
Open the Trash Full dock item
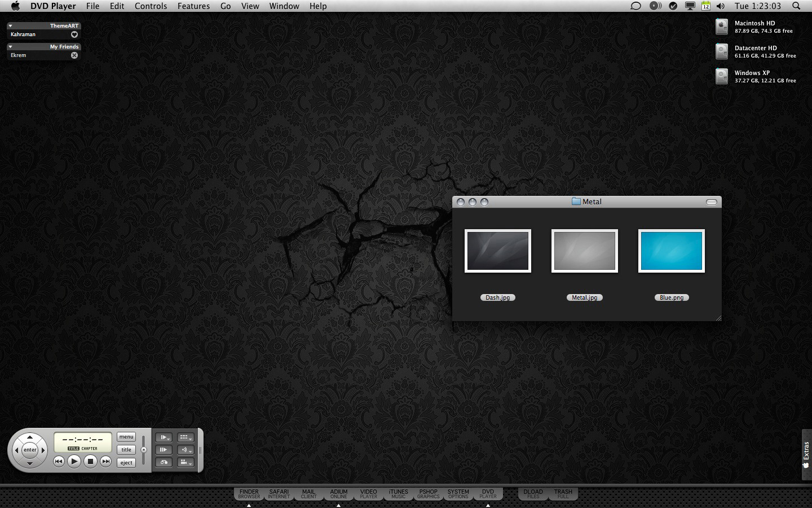coord(563,494)
